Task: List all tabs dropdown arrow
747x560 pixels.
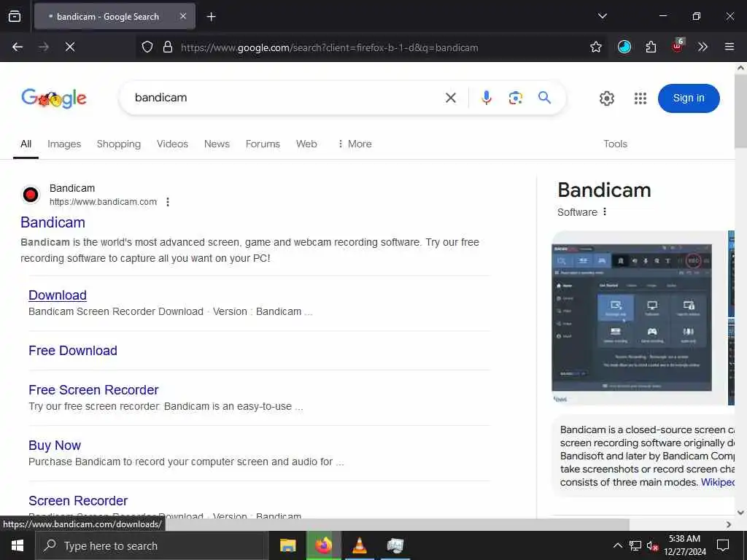Action: click(x=602, y=16)
